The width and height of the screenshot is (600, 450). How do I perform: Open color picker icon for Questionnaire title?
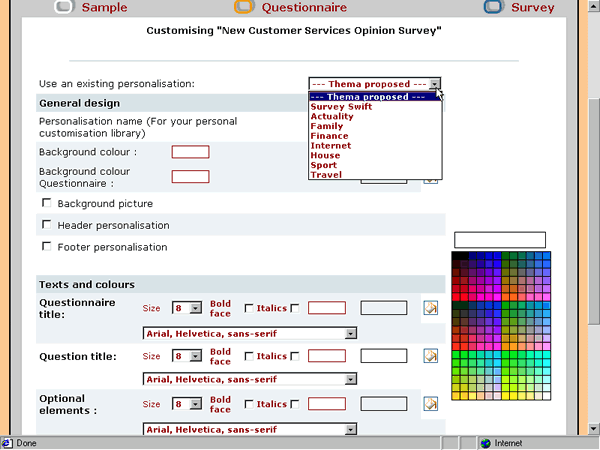tap(430, 308)
